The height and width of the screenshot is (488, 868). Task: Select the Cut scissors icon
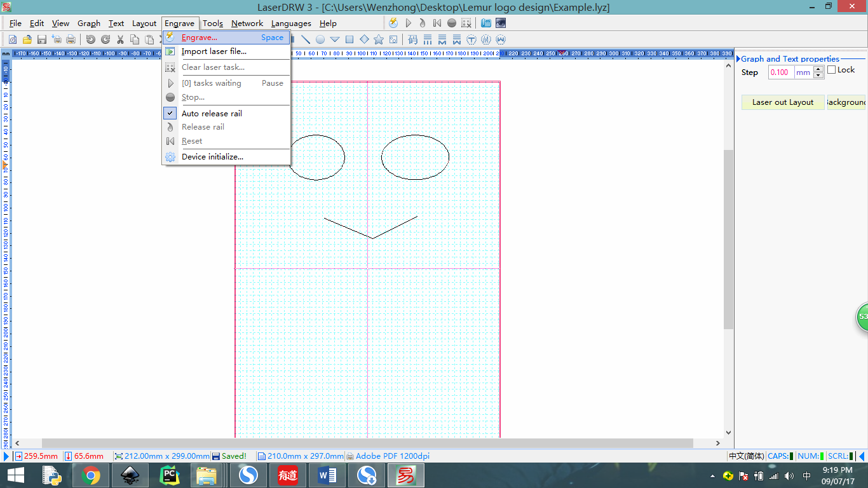[x=119, y=39]
